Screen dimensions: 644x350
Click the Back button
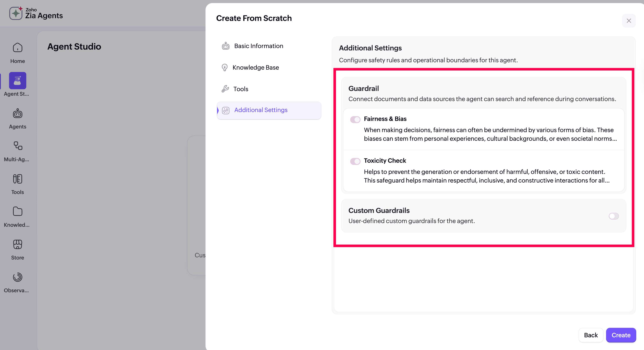pos(591,335)
